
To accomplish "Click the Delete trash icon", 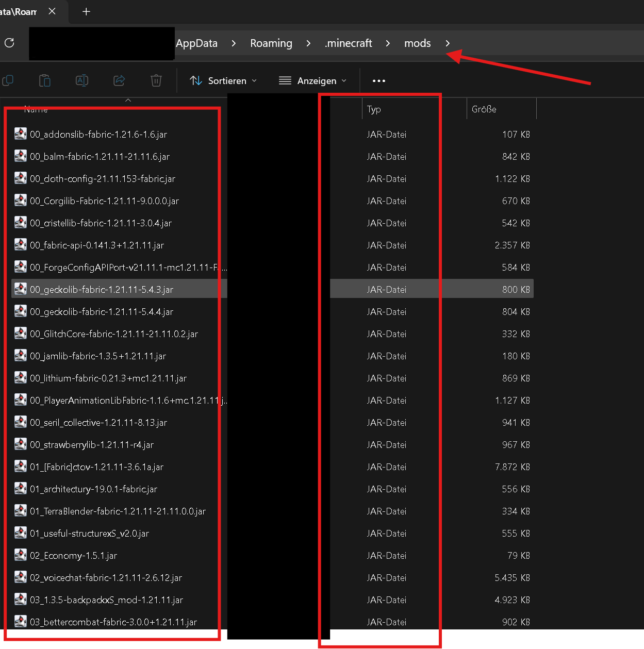I will [x=156, y=80].
